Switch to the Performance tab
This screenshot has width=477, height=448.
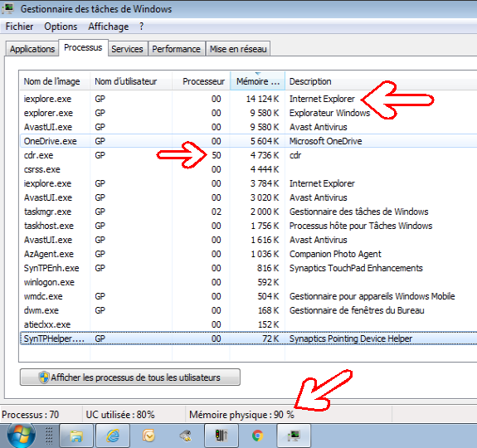(176, 49)
